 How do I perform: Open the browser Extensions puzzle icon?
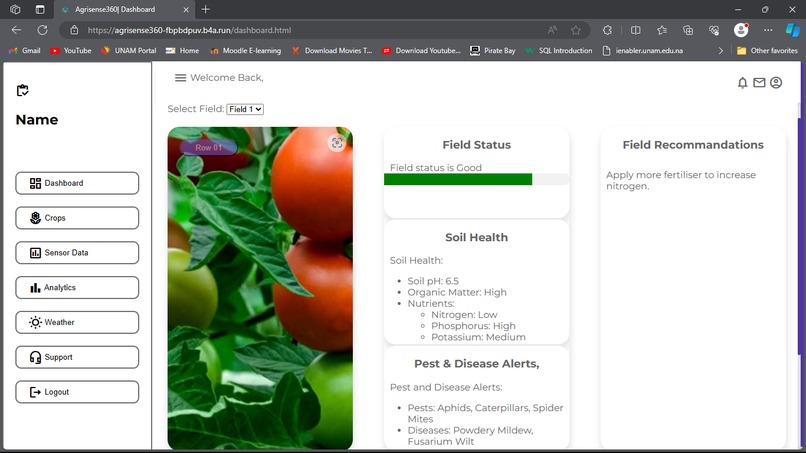coord(608,30)
